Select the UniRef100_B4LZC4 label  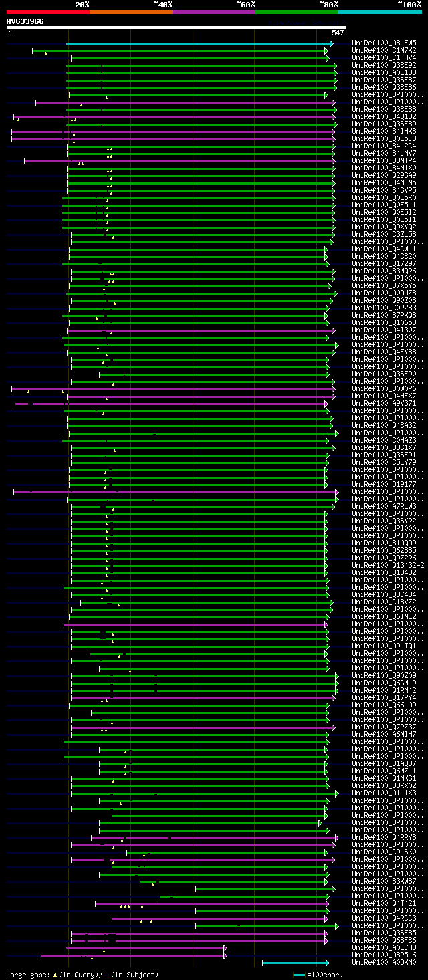pyautogui.click(x=384, y=146)
